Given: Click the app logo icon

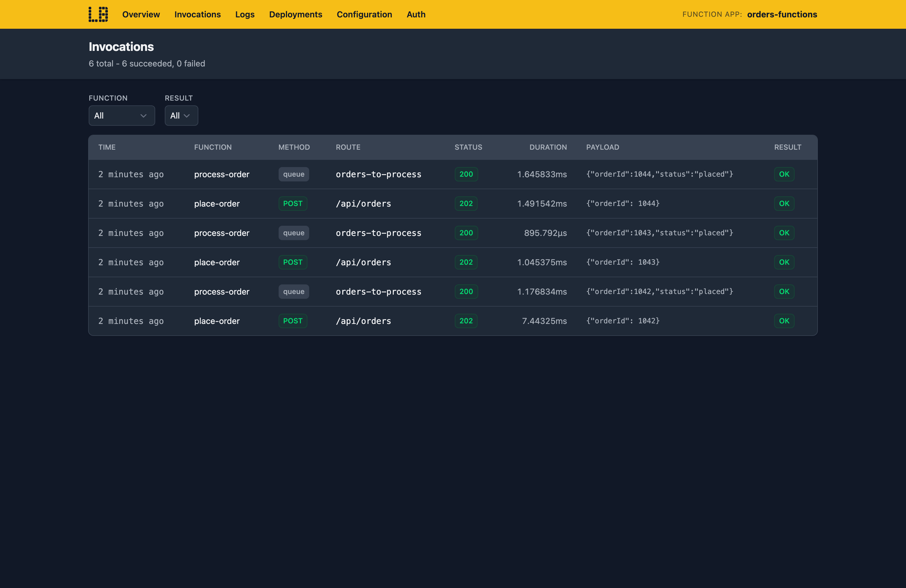Looking at the screenshot, I should (98, 14).
